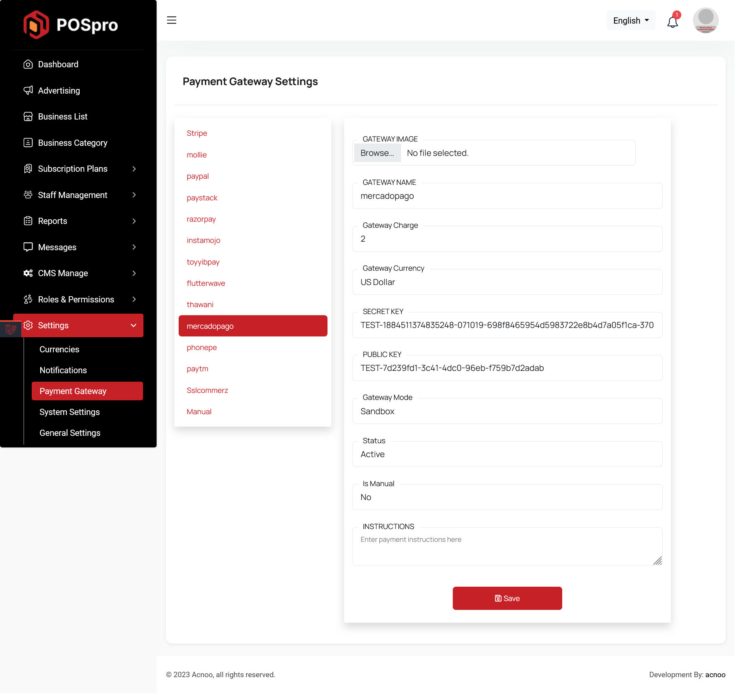Select the Stripe gateway tab
Screen dimensions: 742x700
click(x=197, y=133)
